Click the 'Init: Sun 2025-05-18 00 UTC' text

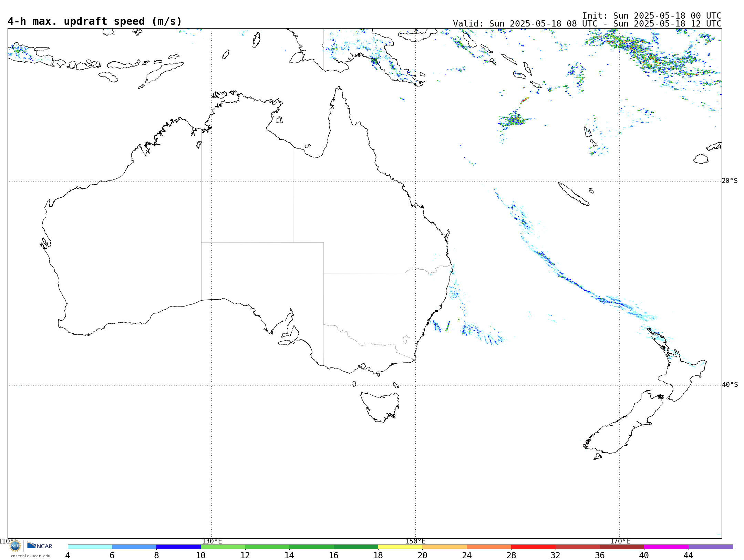652,16
